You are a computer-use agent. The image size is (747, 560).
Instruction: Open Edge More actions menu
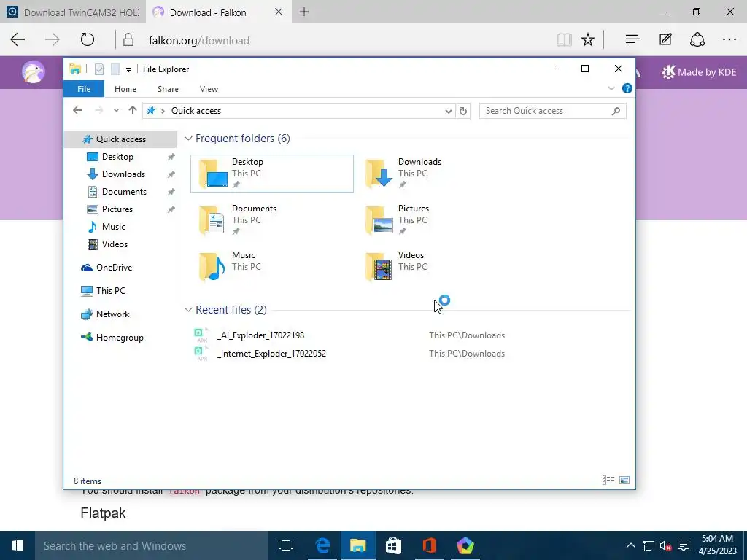coord(729,40)
